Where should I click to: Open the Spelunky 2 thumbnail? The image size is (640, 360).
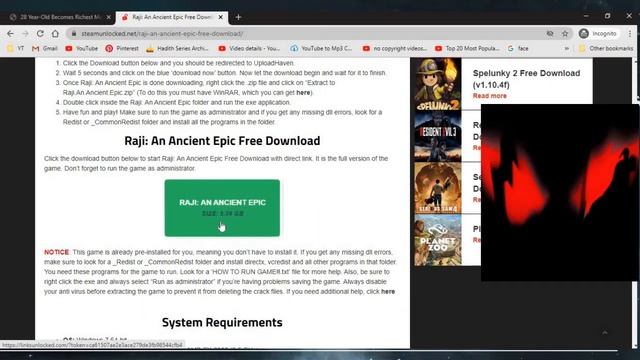[x=438, y=84]
